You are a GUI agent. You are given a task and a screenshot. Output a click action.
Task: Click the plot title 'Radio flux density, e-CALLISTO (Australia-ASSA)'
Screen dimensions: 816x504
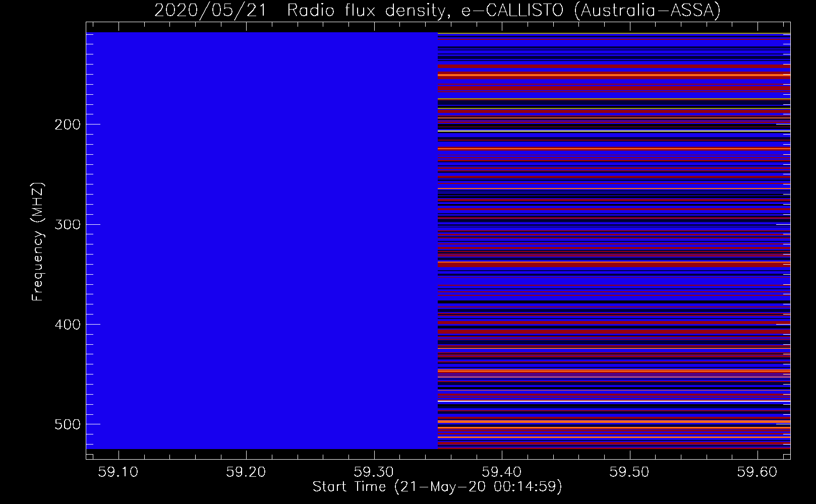(x=504, y=11)
